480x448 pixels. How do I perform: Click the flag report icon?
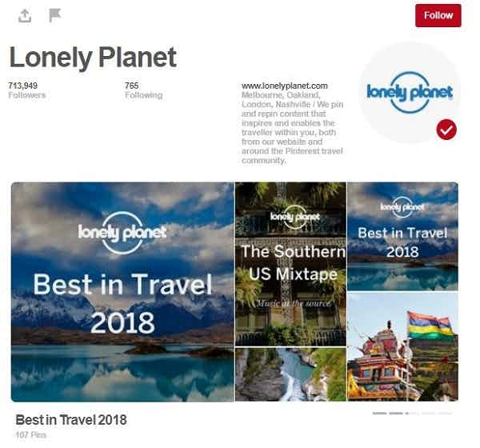click(54, 15)
